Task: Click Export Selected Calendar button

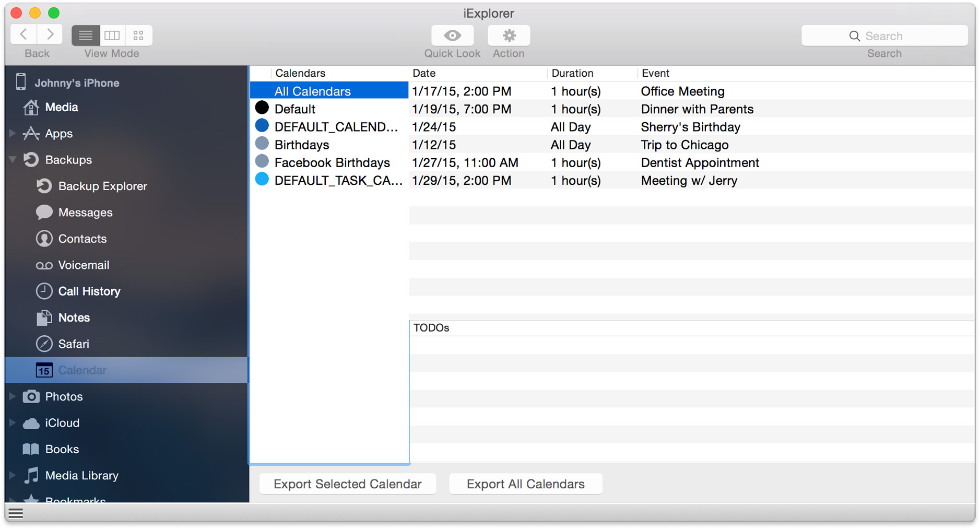Action: pyautogui.click(x=347, y=484)
